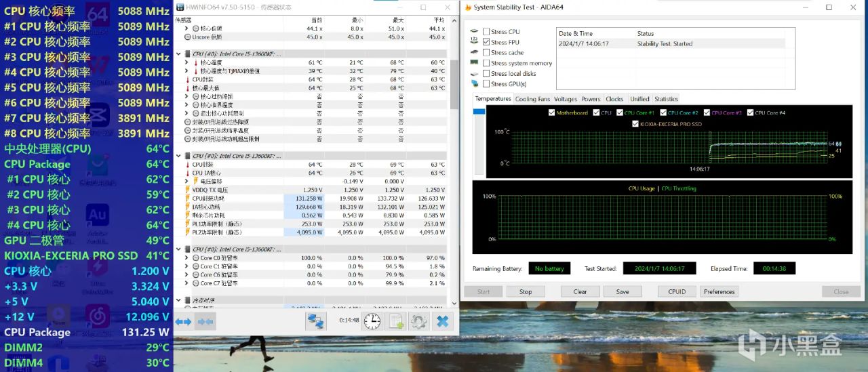Image resolution: width=868 pixels, height=372 pixels.
Task: Click the RAM module icon next to Stress system memory
Action: click(x=474, y=63)
